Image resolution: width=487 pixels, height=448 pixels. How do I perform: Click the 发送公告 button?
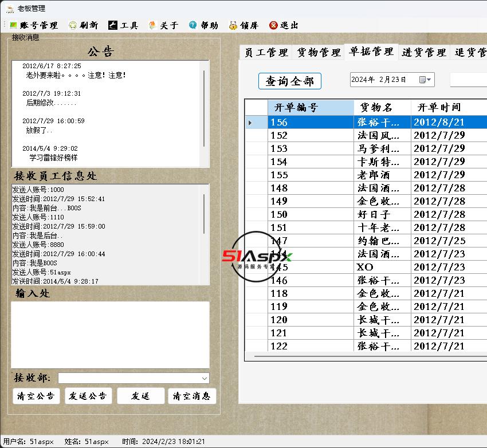88,396
